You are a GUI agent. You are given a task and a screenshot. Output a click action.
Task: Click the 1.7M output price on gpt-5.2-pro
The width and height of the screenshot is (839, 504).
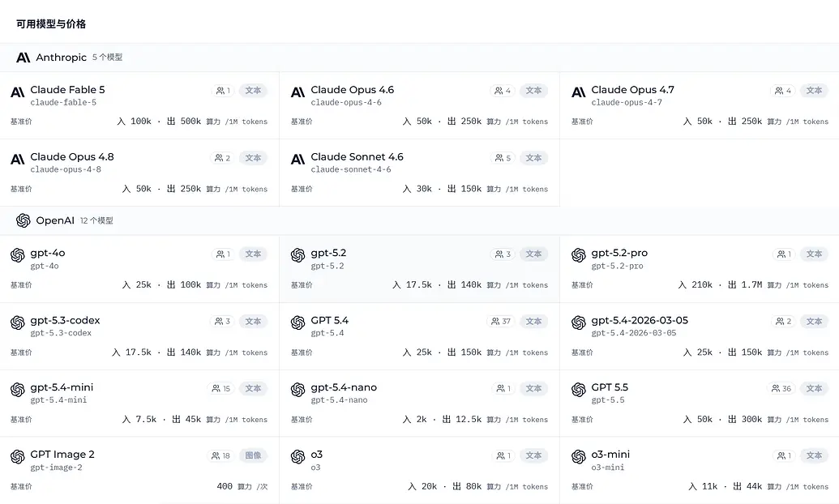751,285
